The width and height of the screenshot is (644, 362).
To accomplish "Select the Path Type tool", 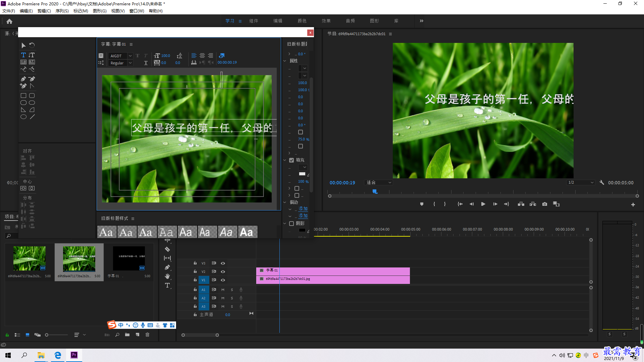I will click(23, 69).
